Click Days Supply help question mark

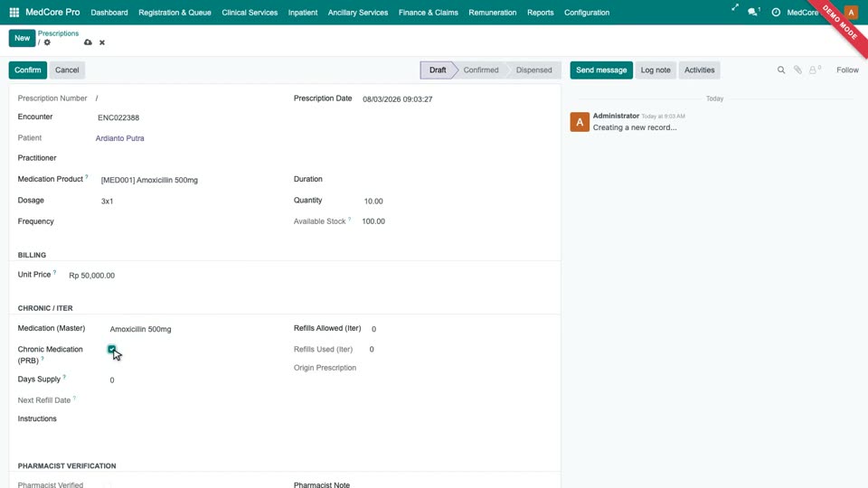64,377
